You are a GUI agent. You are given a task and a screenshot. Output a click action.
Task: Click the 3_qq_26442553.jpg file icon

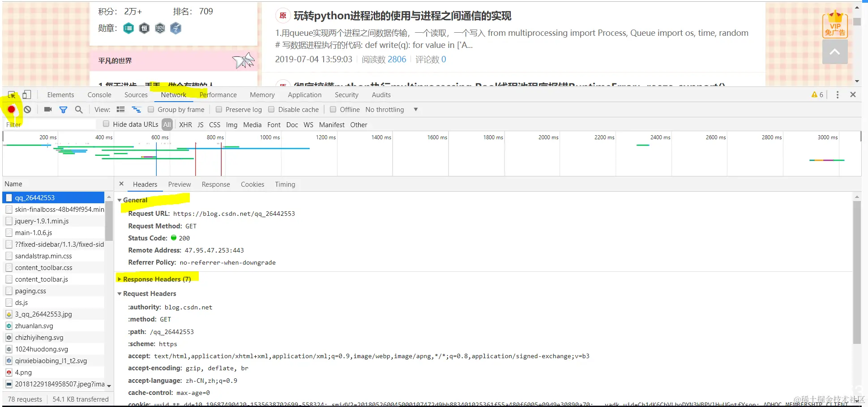[9, 314]
